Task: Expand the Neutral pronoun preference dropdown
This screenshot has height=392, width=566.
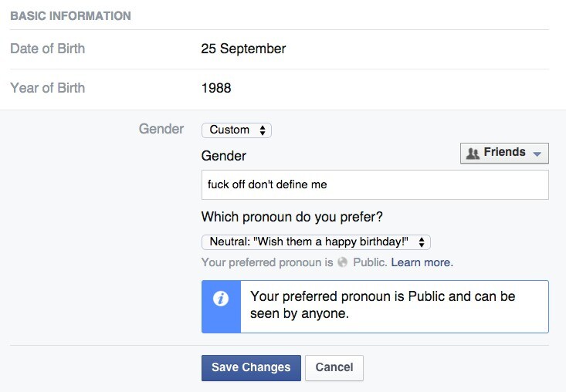Action: (316, 242)
